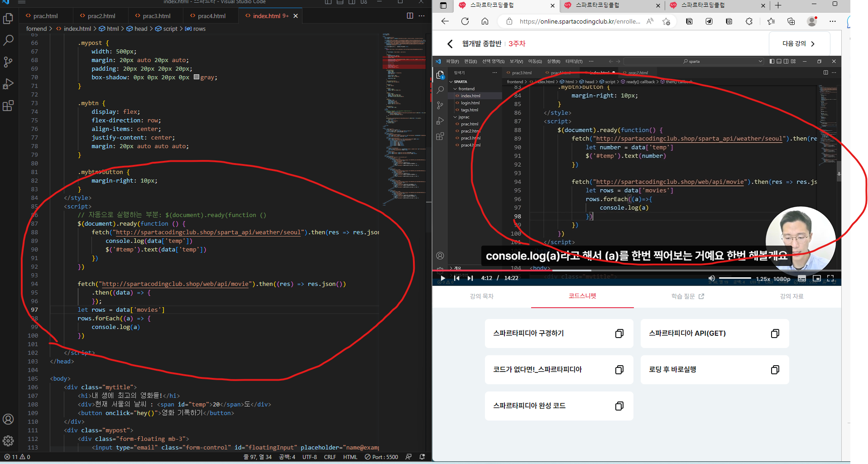Change the 공백: 4 indentation setting
This screenshot has width=868, height=464.
(287, 457)
